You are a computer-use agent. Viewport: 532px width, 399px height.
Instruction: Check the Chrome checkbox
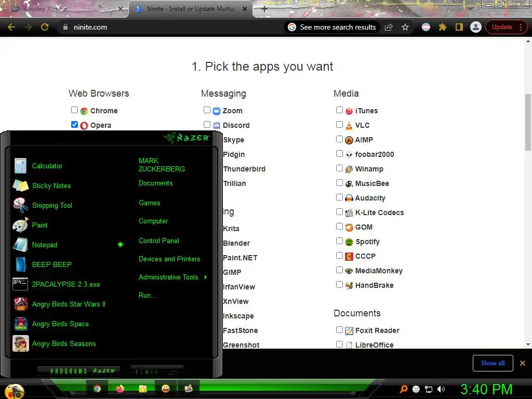tap(74, 110)
